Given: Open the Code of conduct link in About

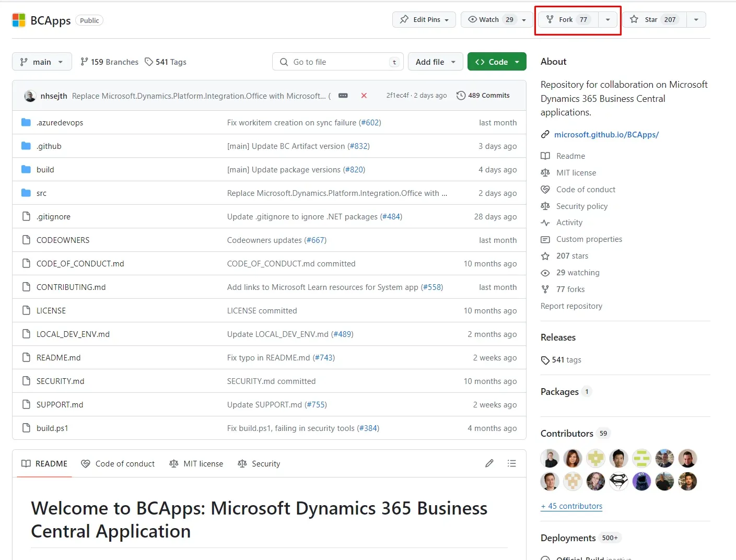Looking at the screenshot, I should point(586,189).
